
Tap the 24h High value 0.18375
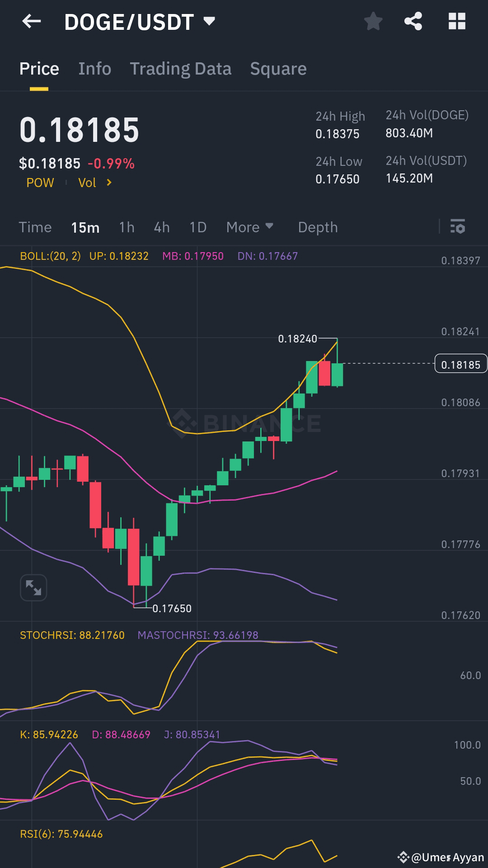[338, 134]
